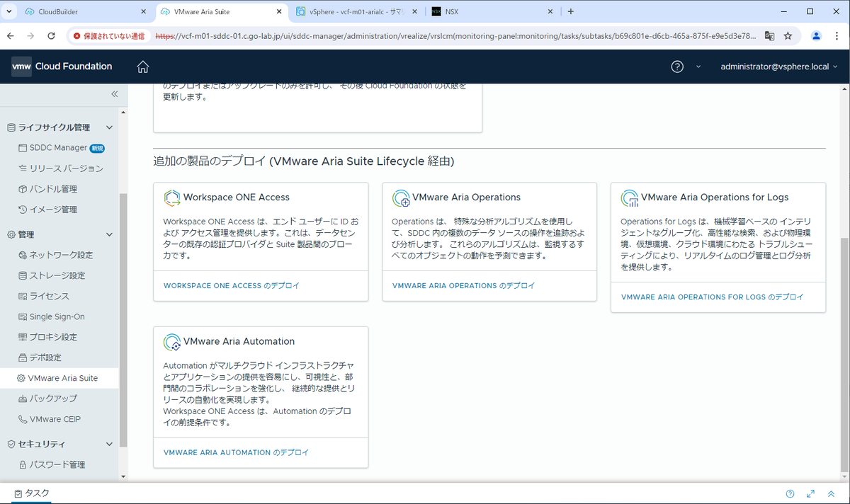Click the Workspace ONE Access product icon

coord(172,198)
